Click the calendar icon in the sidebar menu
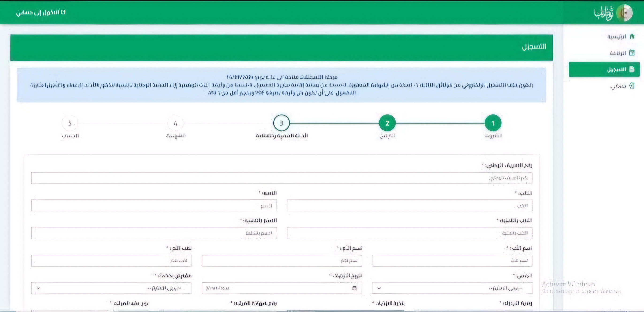The height and width of the screenshot is (312, 644). [632, 53]
